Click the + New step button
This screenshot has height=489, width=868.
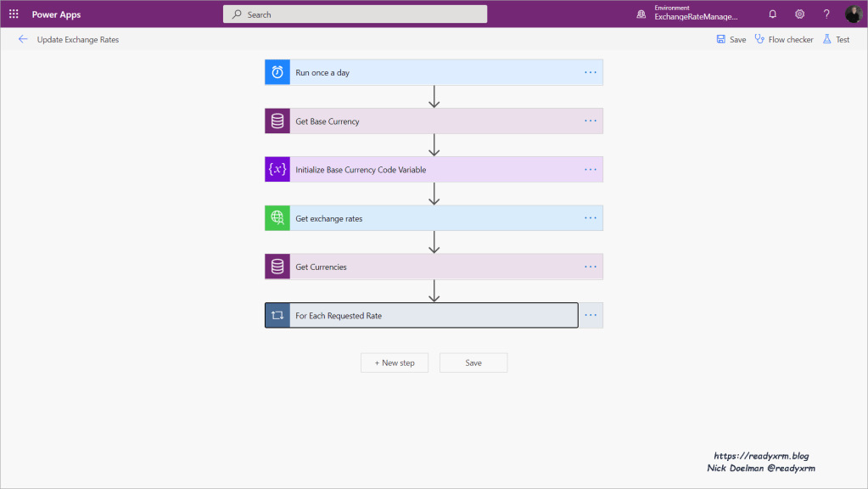click(395, 363)
